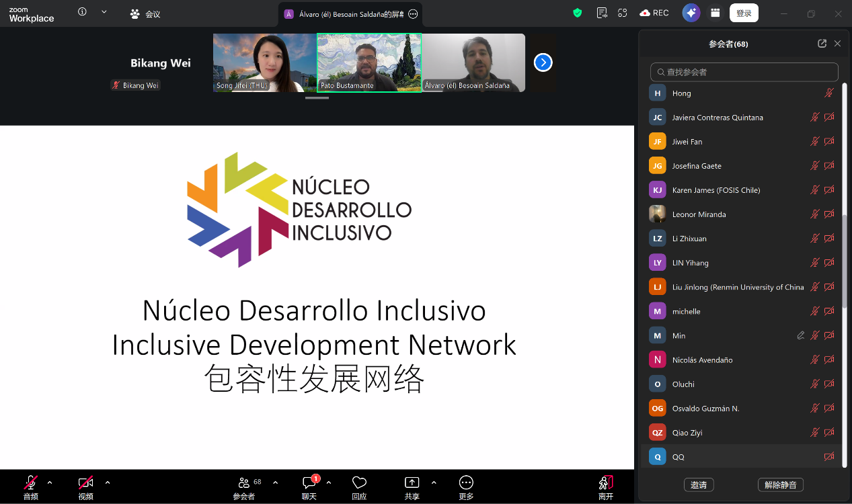Click the unmute button below participant list

780,485
